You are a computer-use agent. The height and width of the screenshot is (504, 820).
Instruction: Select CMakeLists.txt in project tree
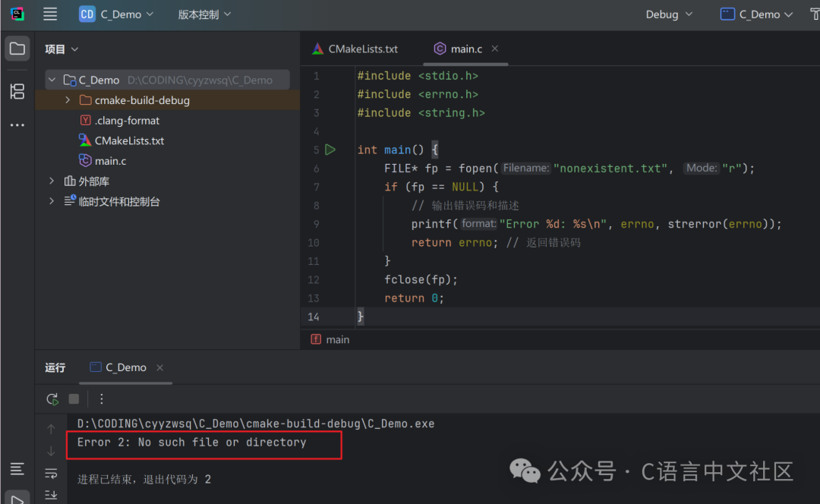pyautogui.click(x=129, y=140)
